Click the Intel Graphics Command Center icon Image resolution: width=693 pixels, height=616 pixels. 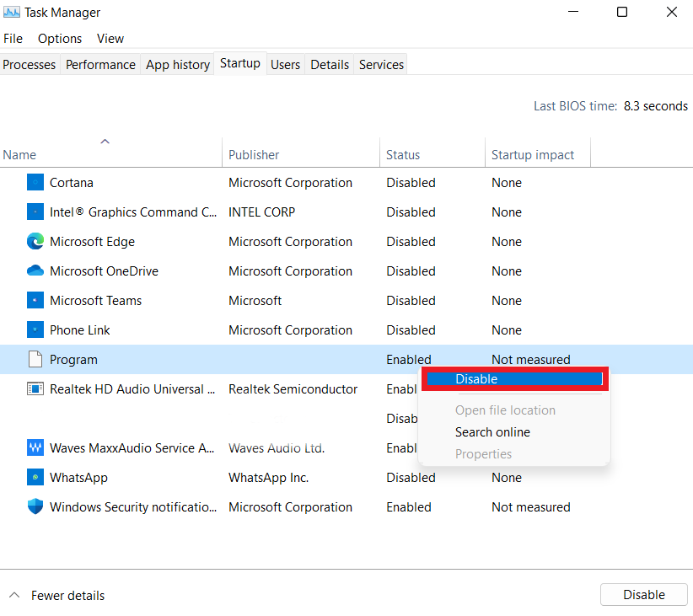[35, 212]
